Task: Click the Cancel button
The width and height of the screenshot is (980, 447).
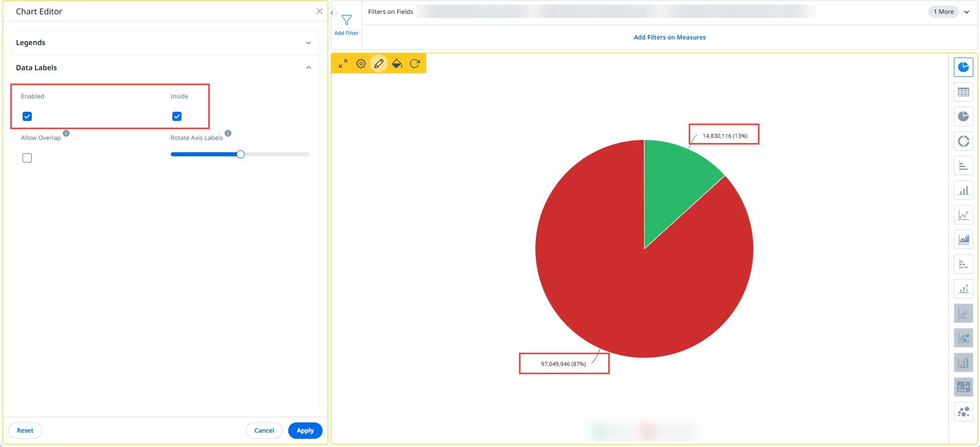Action: [264, 431]
